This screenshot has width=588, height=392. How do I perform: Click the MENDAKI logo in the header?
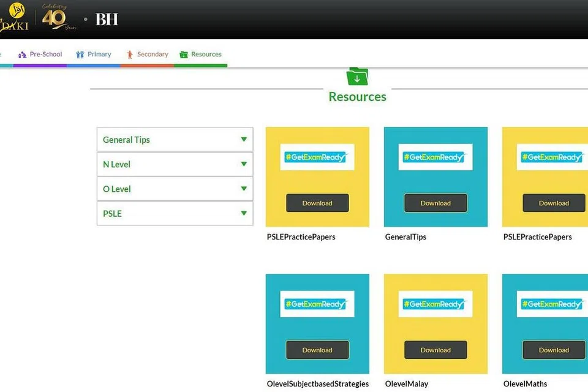click(x=13, y=19)
